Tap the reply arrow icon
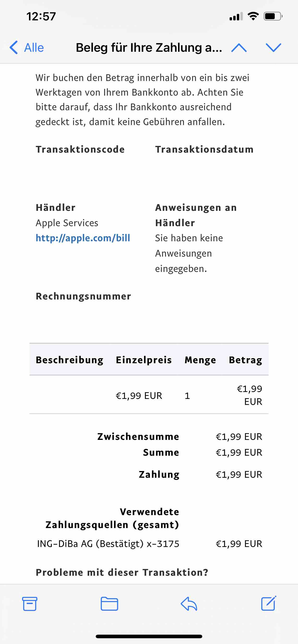298x644 pixels. click(189, 604)
